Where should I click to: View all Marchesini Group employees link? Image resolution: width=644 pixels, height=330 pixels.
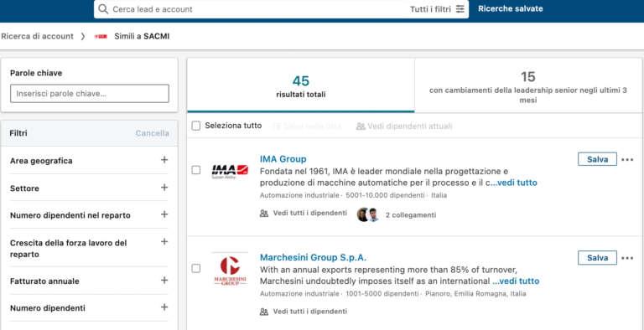pos(310,312)
